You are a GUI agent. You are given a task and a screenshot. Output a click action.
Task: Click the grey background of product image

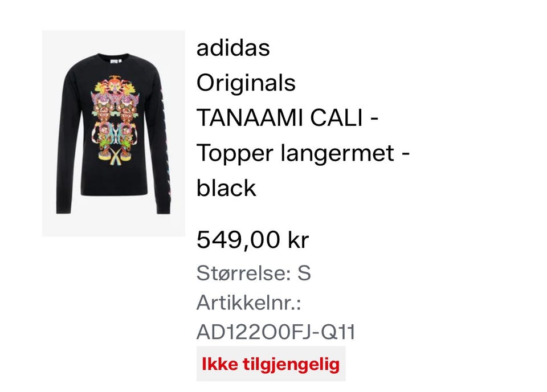[114, 225]
